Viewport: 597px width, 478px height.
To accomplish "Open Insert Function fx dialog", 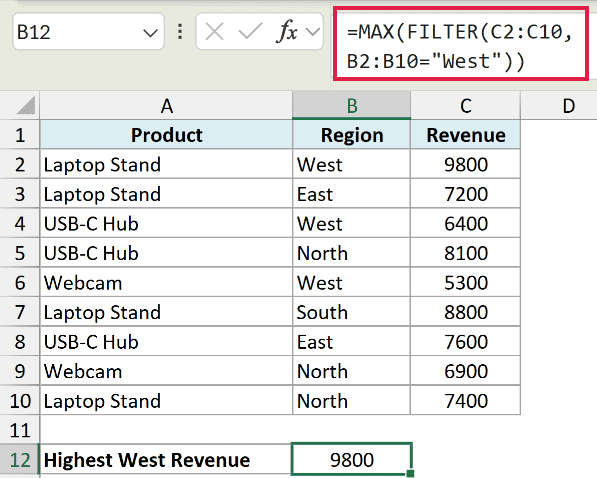I will pos(286,31).
